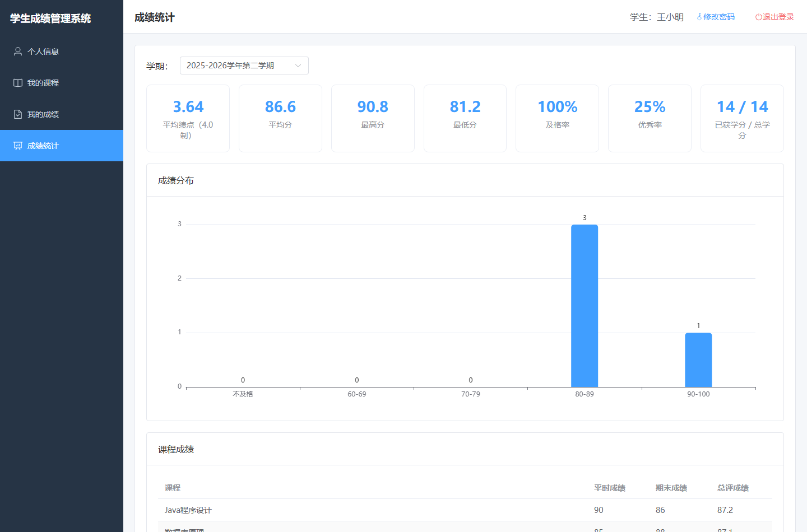Click the 不及格 axis label
This screenshot has height=532, width=807.
pyautogui.click(x=243, y=394)
